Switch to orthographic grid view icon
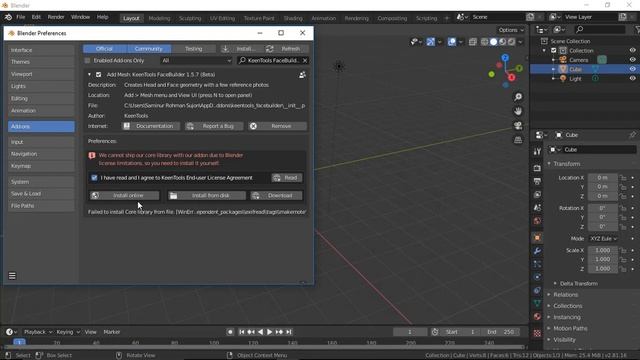The width and height of the screenshot is (640, 360). point(518,140)
